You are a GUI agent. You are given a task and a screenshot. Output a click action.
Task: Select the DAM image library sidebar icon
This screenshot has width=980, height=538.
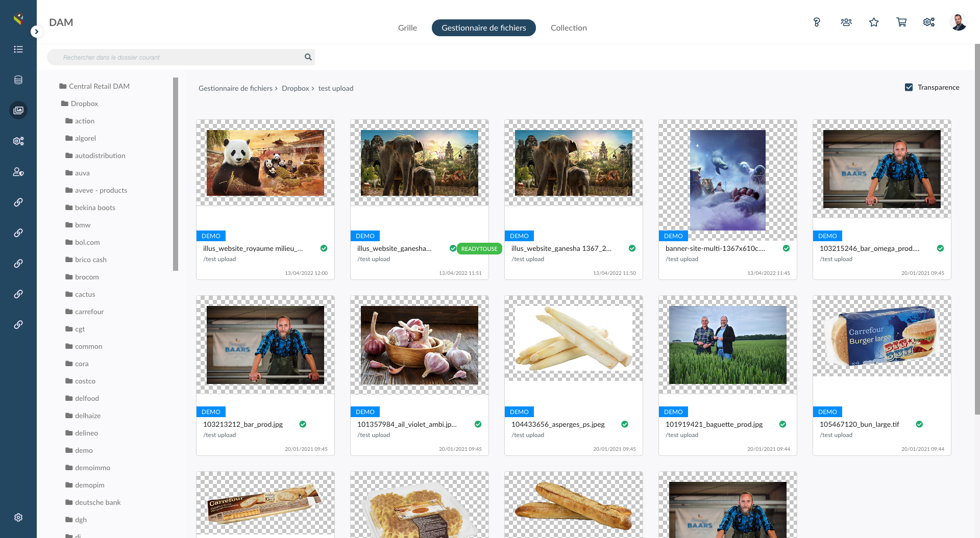[18, 110]
